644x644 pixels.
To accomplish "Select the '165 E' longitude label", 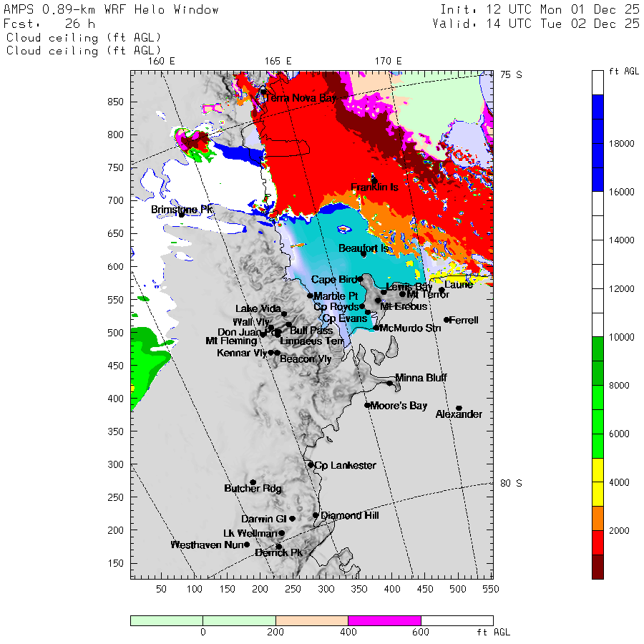I will coord(278,62).
